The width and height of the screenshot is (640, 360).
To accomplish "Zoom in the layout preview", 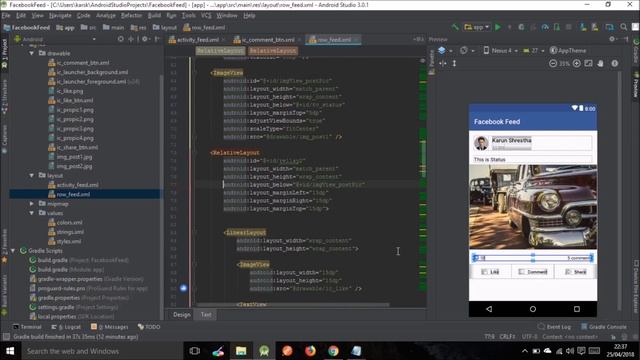I will click(x=576, y=63).
